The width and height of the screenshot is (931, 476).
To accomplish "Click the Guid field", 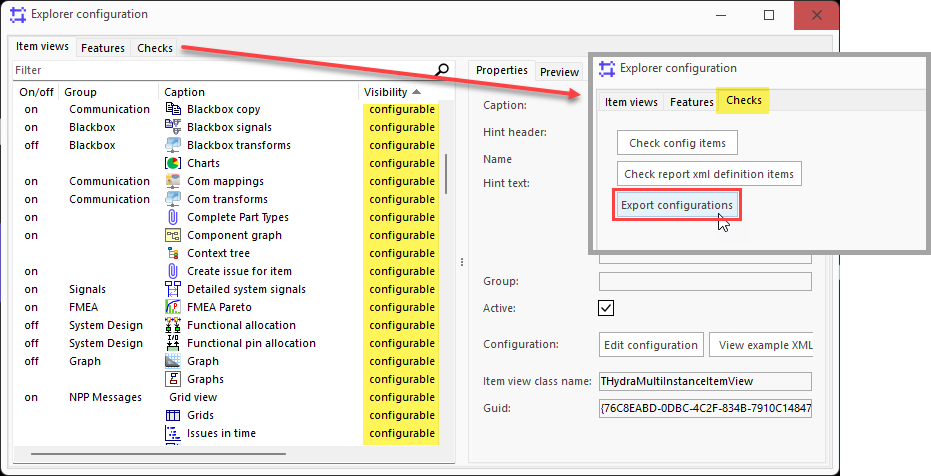I will (705, 408).
